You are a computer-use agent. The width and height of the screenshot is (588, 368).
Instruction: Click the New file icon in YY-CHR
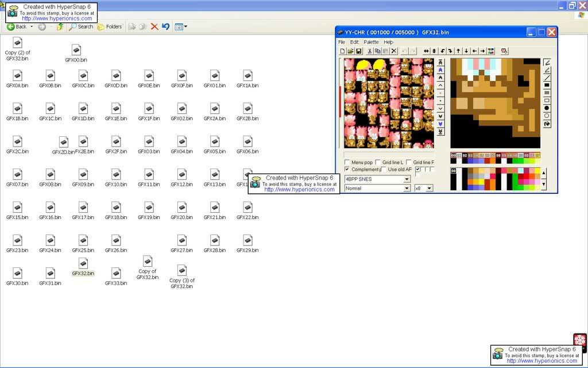(342, 51)
